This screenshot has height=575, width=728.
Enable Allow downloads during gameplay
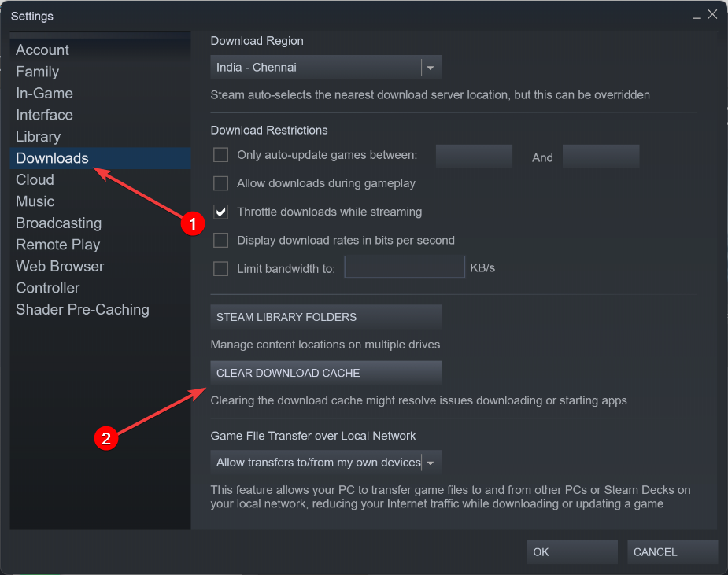(220, 183)
